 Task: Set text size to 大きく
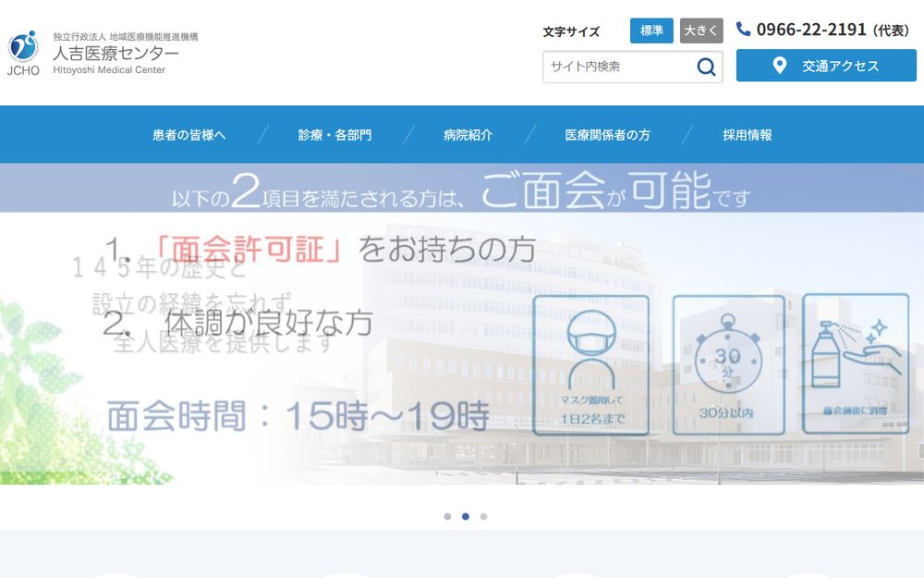pyautogui.click(x=701, y=31)
